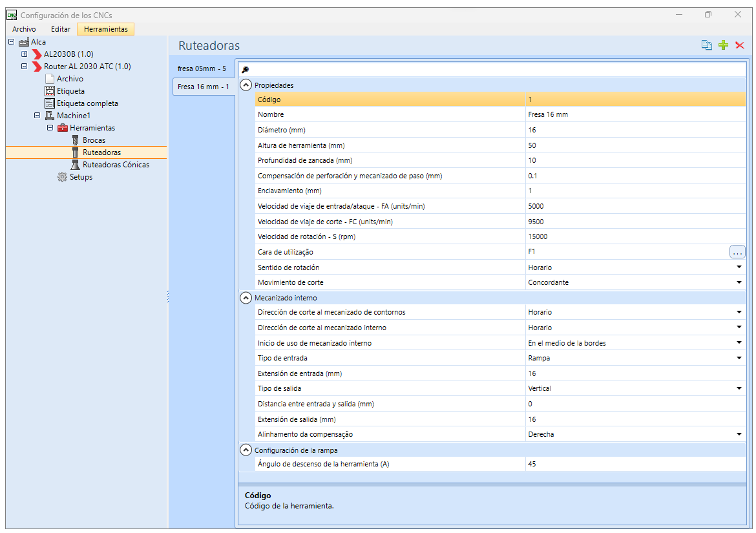Select Brocas in the tree
Viewport: 756px width, 533px height.
pyautogui.click(x=94, y=140)
